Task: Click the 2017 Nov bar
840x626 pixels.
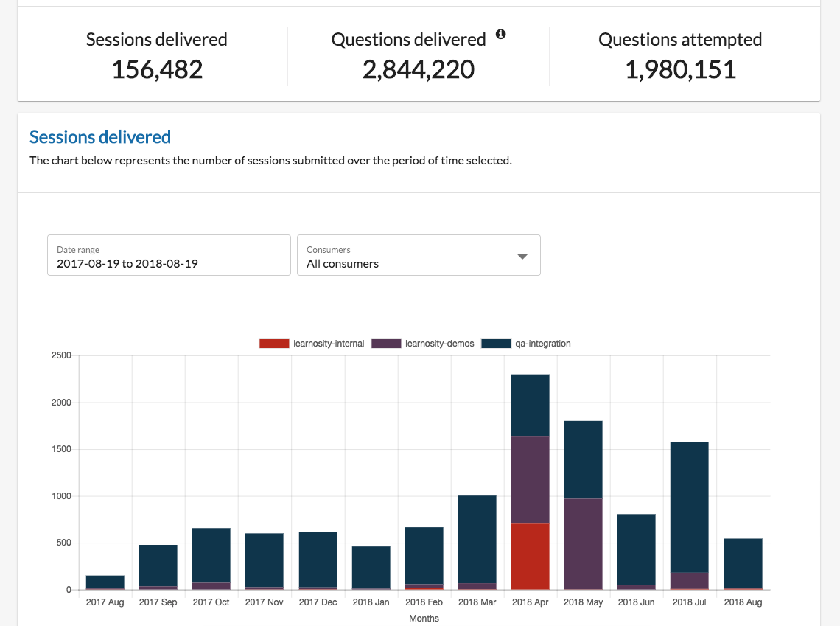Action: click(264, 562)
